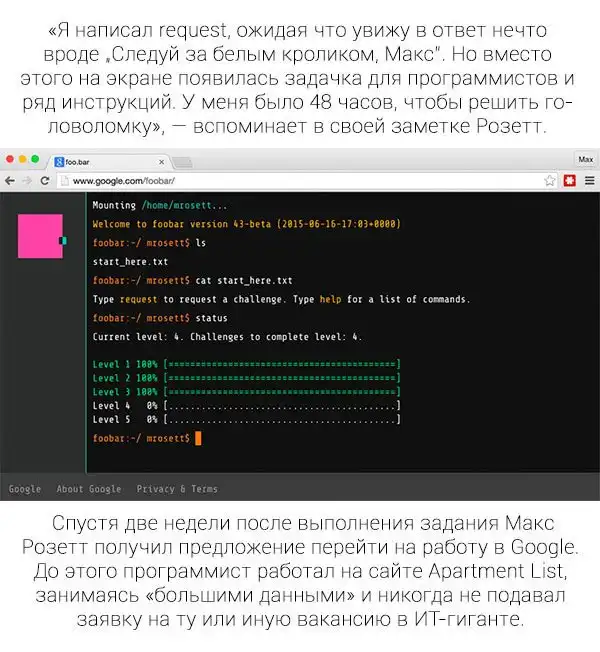Click the Level 2 100% progress bar
This screenshot has height=652, width=600.
pos(246,378)
